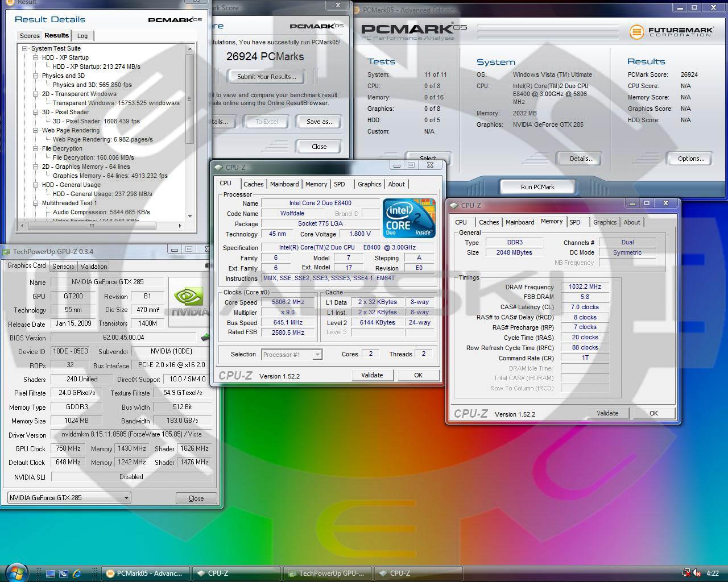
Task: Click Validate in CPU-Z CPU window
Action: tap(372, 375)
